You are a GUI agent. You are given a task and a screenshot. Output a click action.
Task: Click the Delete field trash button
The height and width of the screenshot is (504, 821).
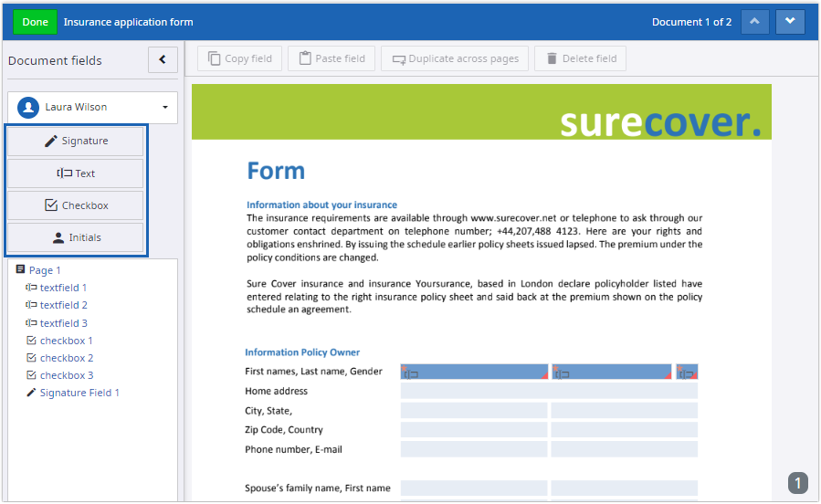580,58
